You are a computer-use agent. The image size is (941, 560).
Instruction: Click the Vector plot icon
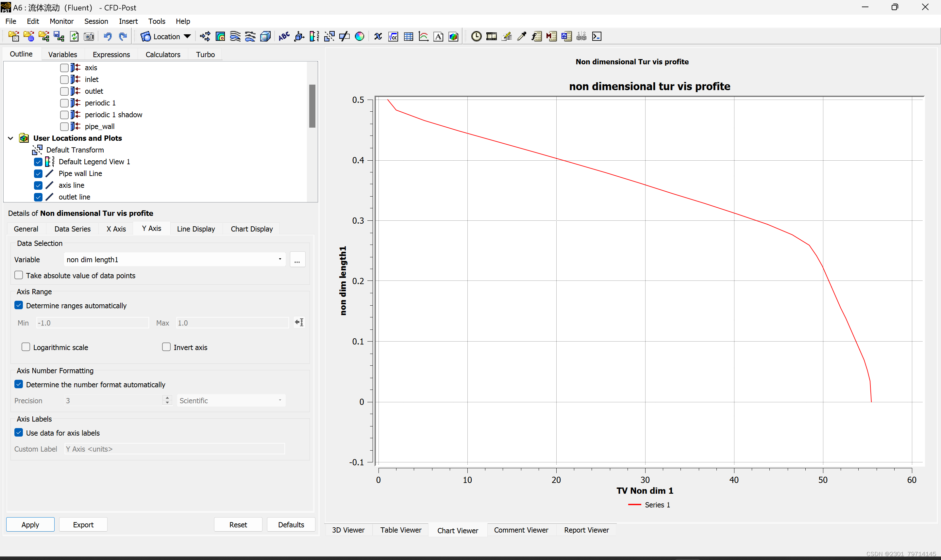(205, 37)
